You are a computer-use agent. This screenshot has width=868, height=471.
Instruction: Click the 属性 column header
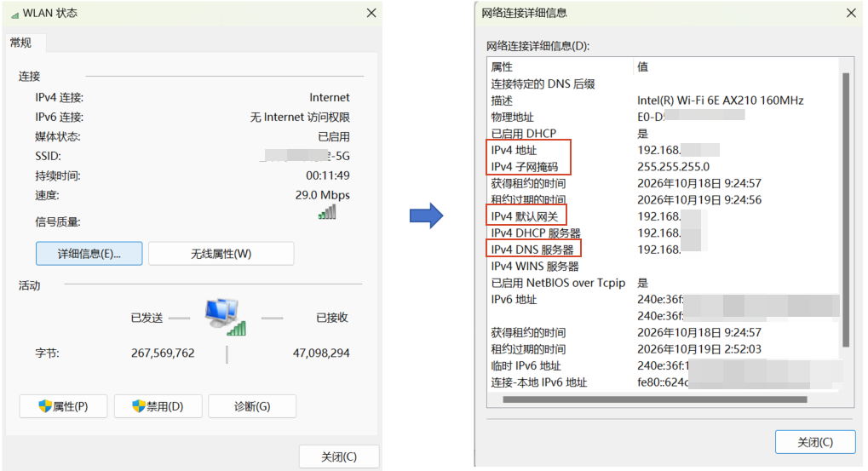(x=502, y=67)
